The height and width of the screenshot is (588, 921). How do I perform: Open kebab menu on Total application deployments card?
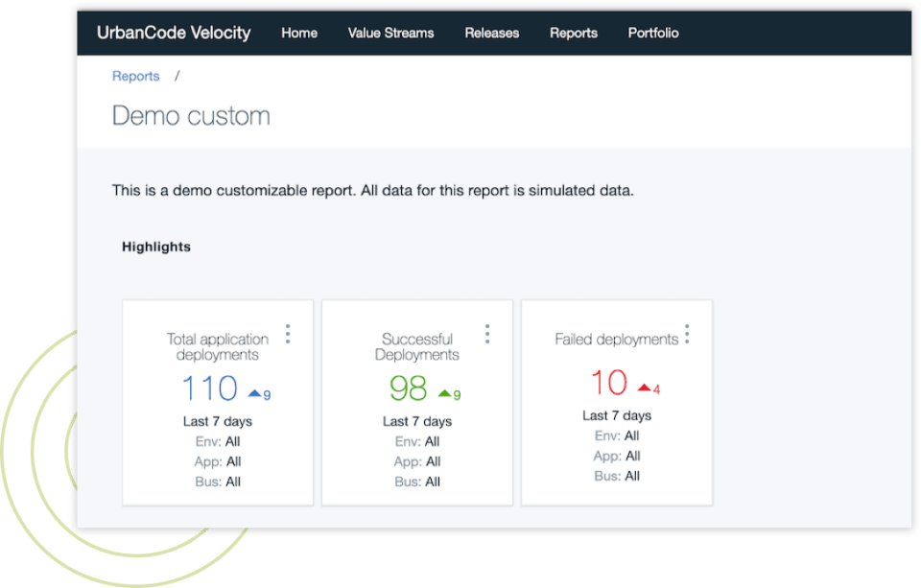(288, 334)
